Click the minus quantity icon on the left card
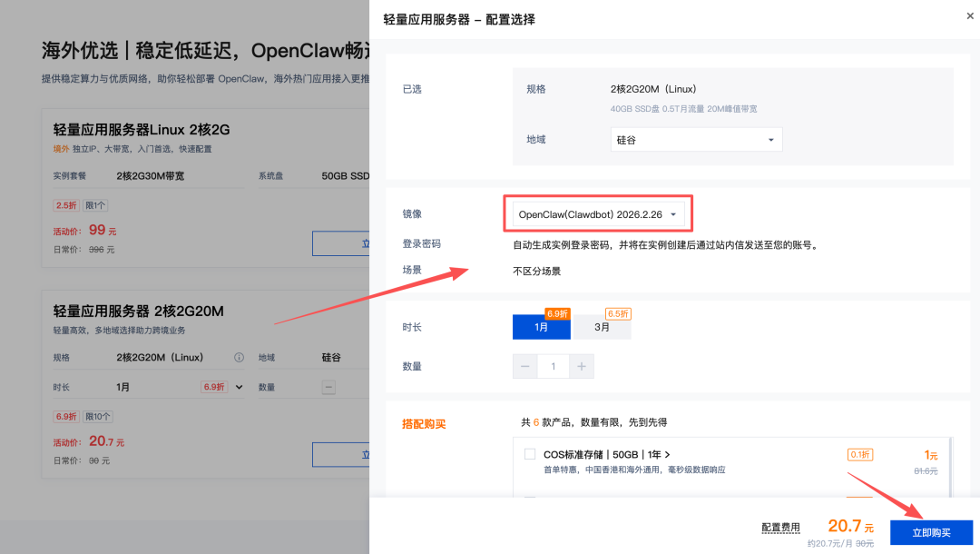This screenshot has width=980, height=554. (330, 386)
